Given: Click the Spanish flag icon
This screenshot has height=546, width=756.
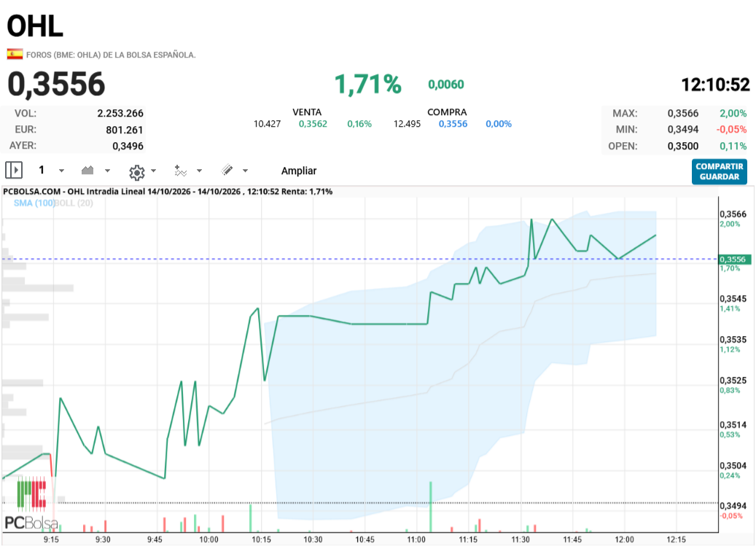Looking at the screenshot, I should coord(15,54).
